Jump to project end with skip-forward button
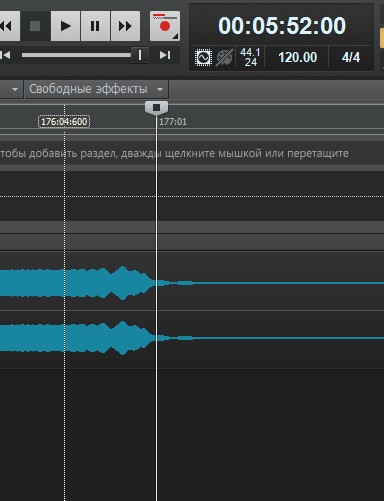The image size is (384, 501). tap(165, 55)
